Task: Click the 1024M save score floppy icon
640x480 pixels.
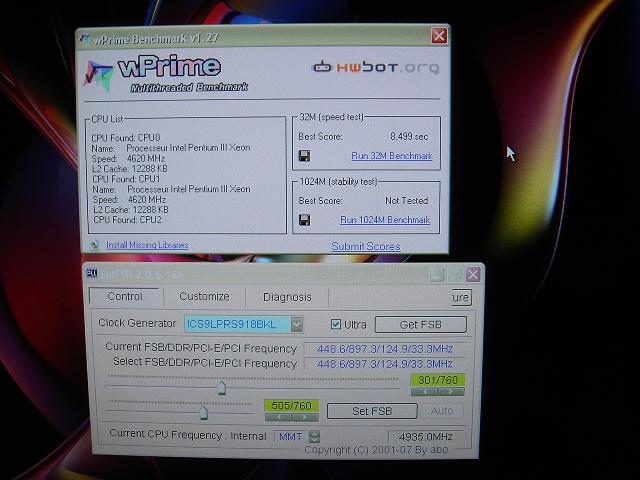Action: (x=304, y=220)
